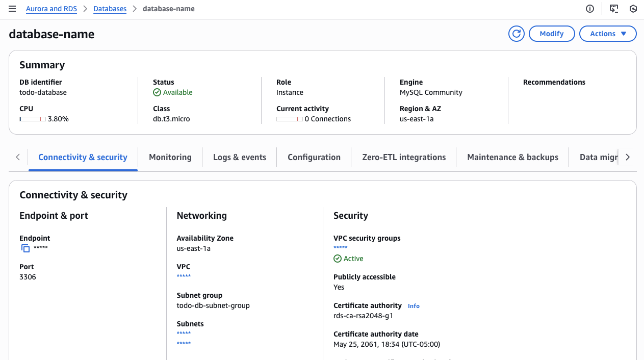Viewport: 644px width, 360px height.
Task: Refresh the database page with circular arrow icon
Action: pos(516,33)
